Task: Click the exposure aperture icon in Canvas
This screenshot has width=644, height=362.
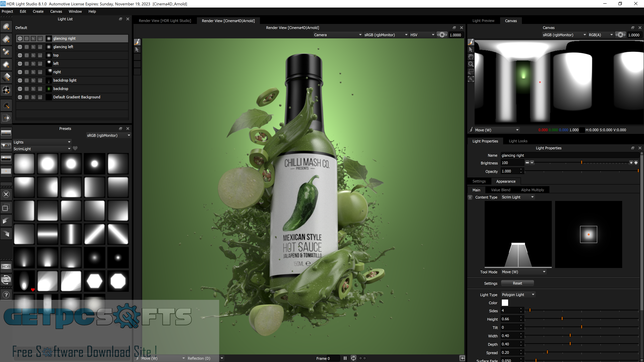Action: (x=620, y=35)
